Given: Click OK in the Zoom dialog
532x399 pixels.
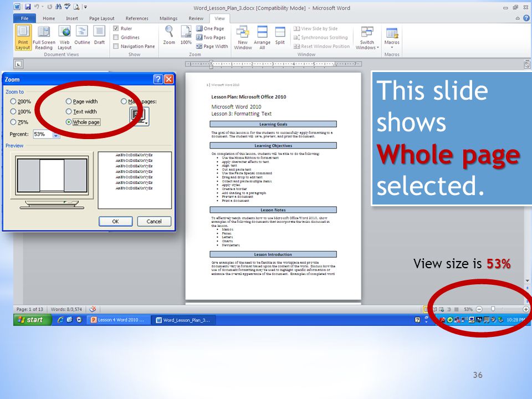Looking at the screenshot, I should pos(115,221).
